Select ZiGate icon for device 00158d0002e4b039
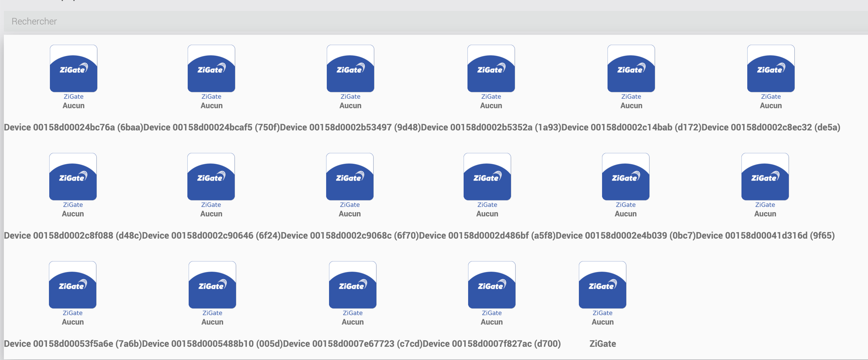 625,177
